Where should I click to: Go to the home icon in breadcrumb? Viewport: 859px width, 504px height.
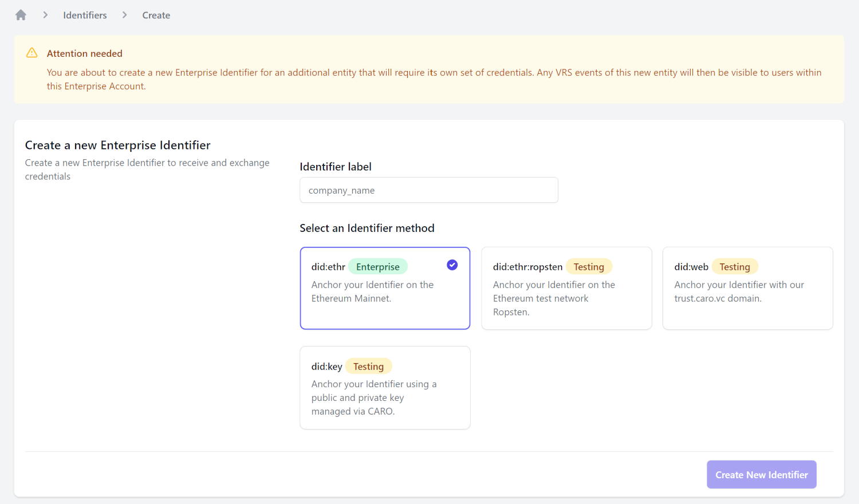21,15
